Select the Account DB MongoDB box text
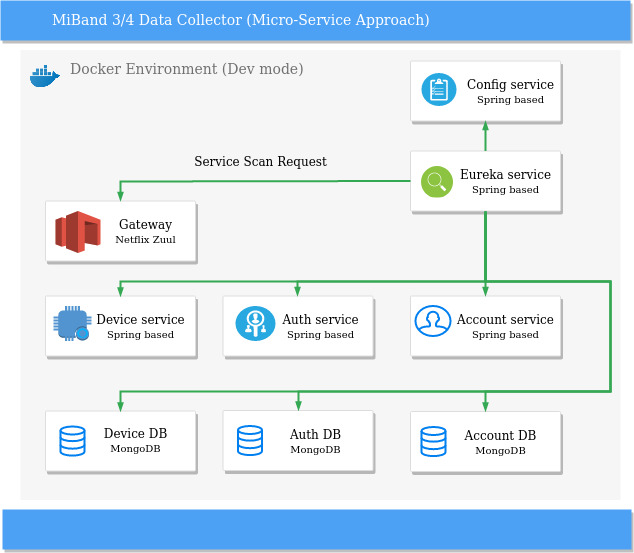Image resolution: width=634 pixels, height=553 pixels. [x=500, y=442]
